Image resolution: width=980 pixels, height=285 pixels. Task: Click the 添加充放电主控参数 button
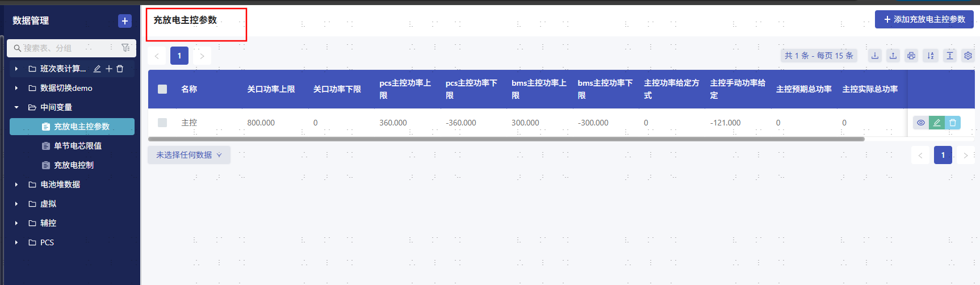(x=924, y=19)
